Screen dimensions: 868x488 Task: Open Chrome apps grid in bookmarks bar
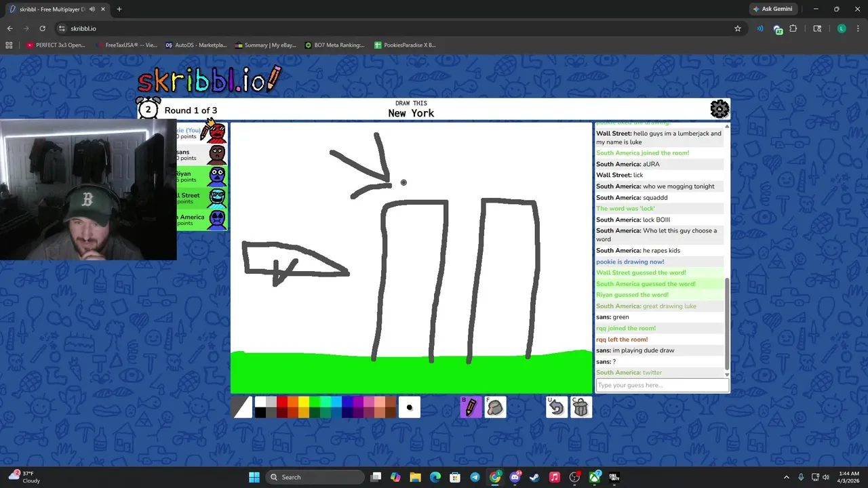(x=9, y=45)
